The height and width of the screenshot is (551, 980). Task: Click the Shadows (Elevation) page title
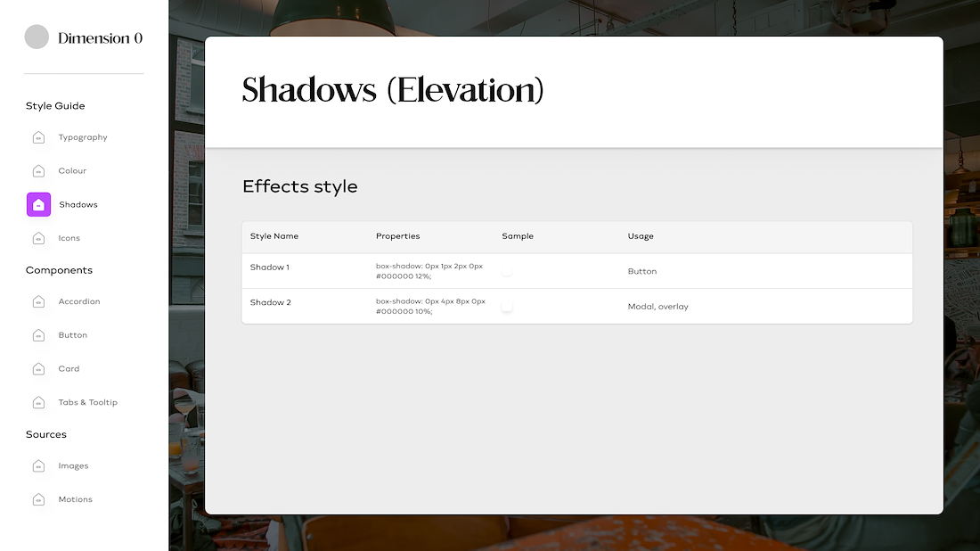[393, 90]
